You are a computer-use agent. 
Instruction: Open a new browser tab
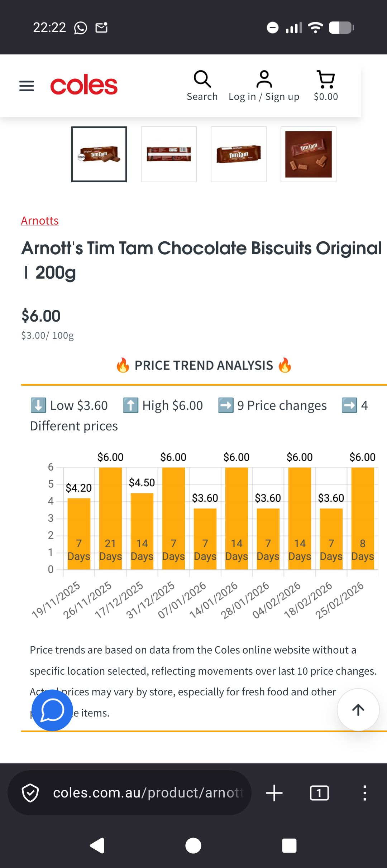(x=274, y=793)
